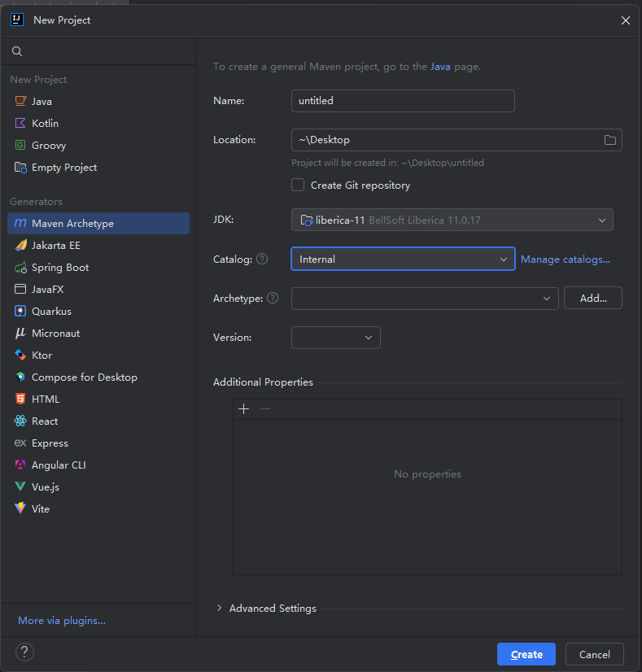Click the Add... archetype button
Viewport: 642px width, 672px height.
coord(592,298)
